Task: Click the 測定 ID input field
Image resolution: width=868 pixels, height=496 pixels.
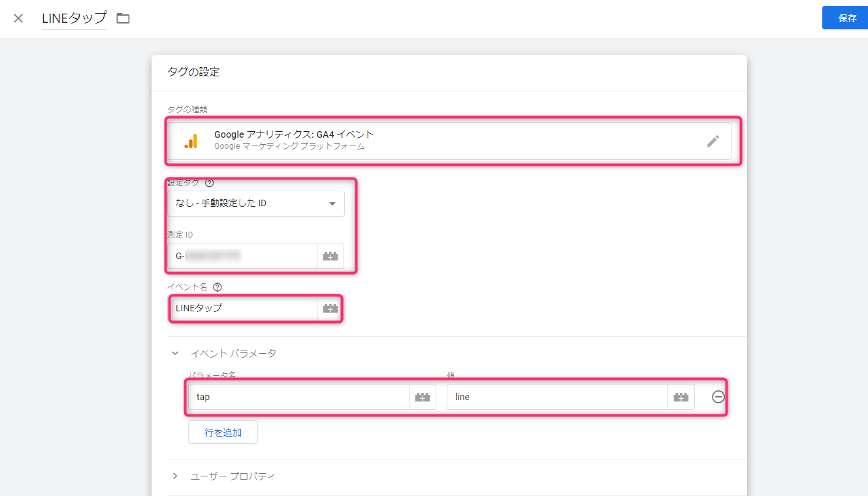Action: [242, 256]
